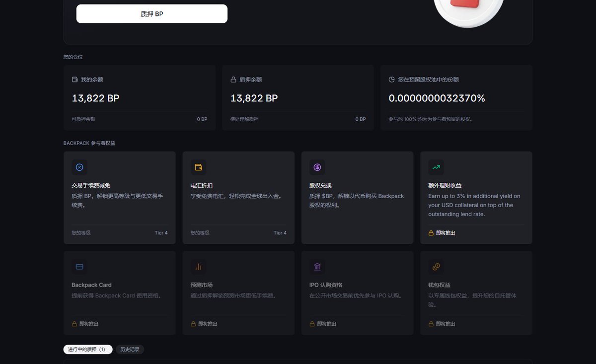The width and height of the screenshot is (596, 364).
Task: Click the lock icon in 额外理财收益 card
Action: [x=431, y=233]
